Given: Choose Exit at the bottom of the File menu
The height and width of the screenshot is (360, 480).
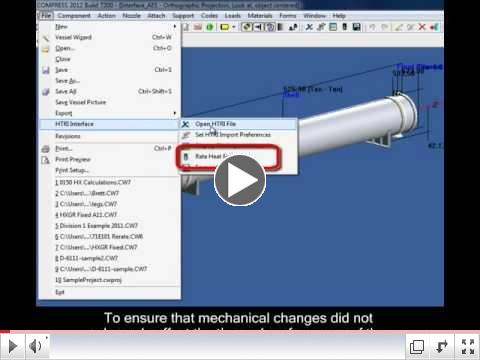Looking at the screenshot, I should click(109, 292).
